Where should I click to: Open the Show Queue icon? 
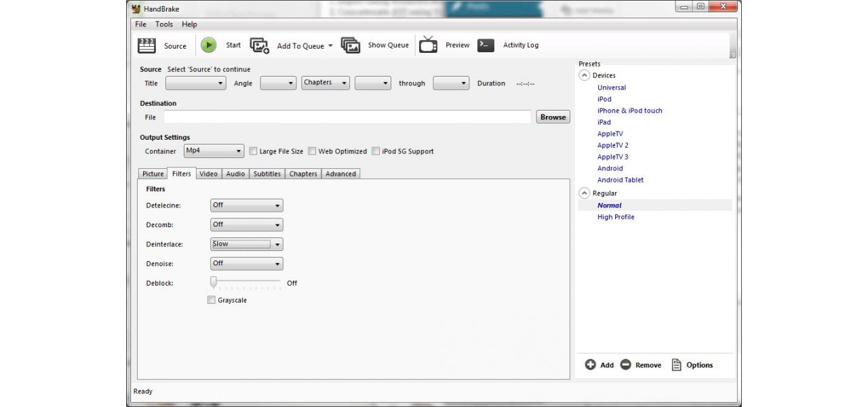351,45
